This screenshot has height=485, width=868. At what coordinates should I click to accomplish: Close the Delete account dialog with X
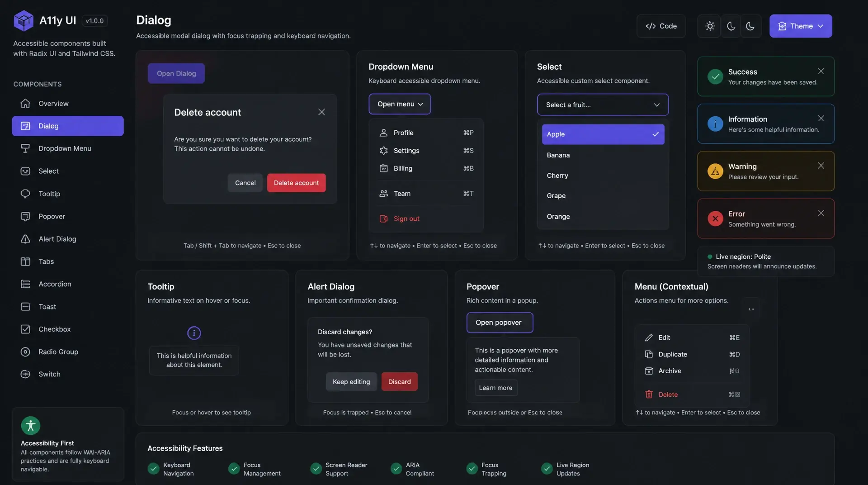pyautogui.click(x=321, y=112)
